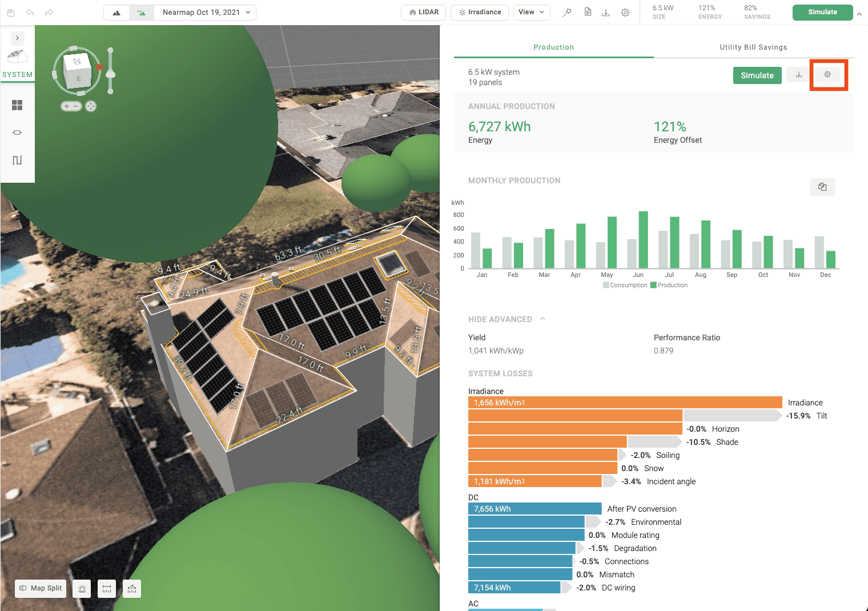Click the top bar Simulate button

(x=822, y=12)
